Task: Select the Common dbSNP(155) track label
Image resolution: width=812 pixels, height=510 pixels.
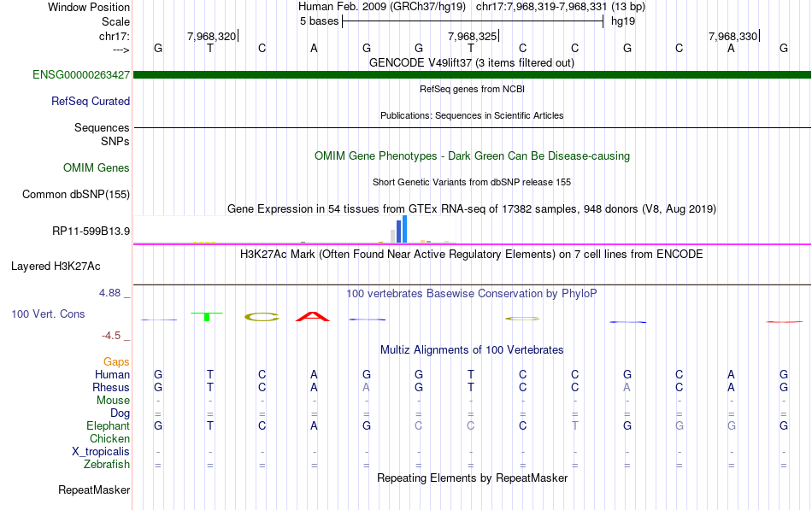Action: point(75,195)
